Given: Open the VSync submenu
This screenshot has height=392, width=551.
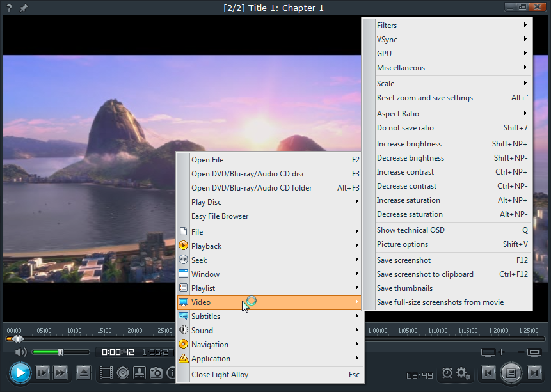Looking at the screenshot, I should point(447,40).
